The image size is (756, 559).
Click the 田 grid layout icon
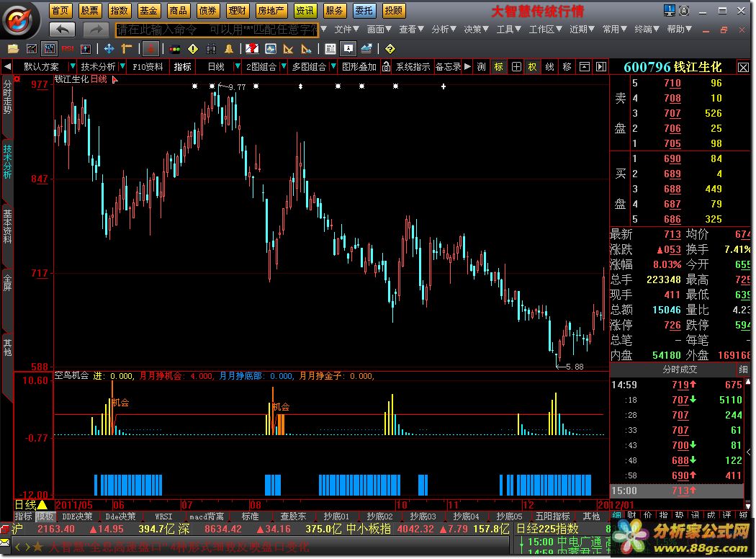tap(516, 66)
